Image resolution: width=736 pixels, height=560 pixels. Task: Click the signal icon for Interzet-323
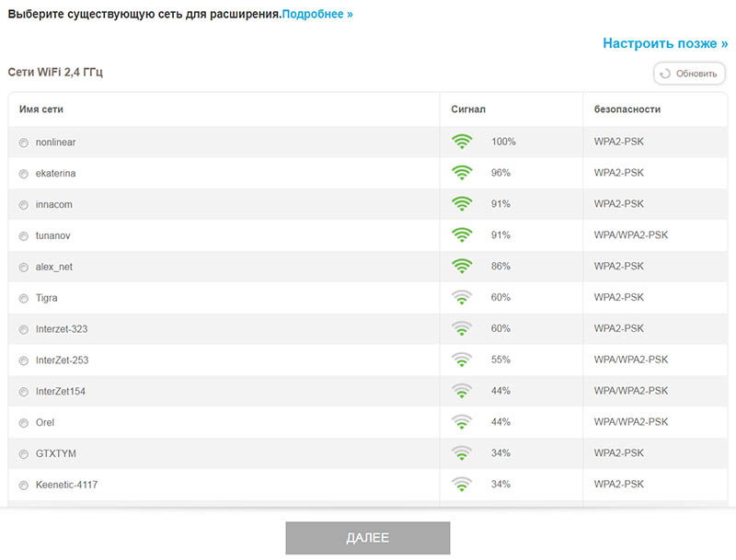pos(462,328)
